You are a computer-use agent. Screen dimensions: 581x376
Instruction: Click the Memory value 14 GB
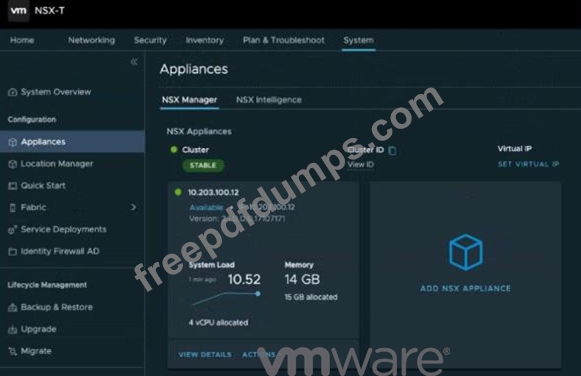pyautogui.click(x=302, y=279)
